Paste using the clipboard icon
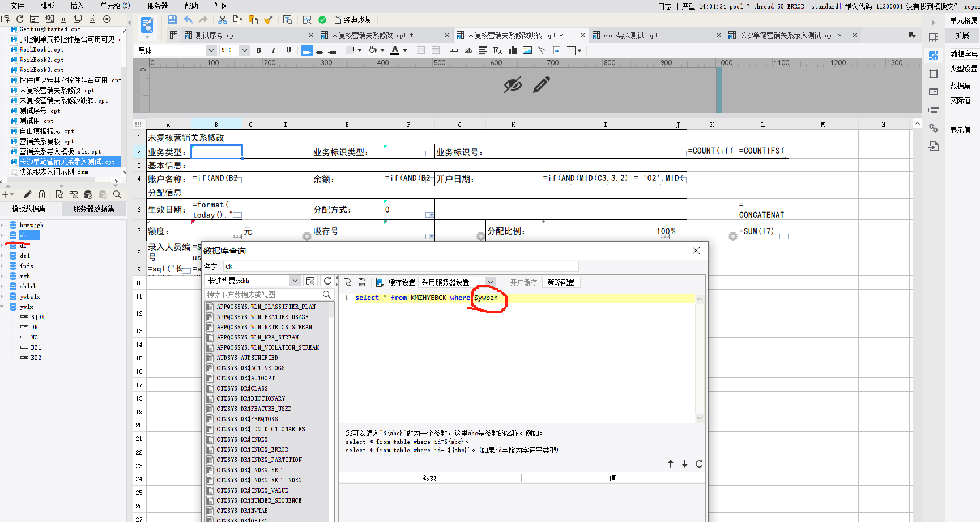This screenshot has width=980, height=522. 253,20
